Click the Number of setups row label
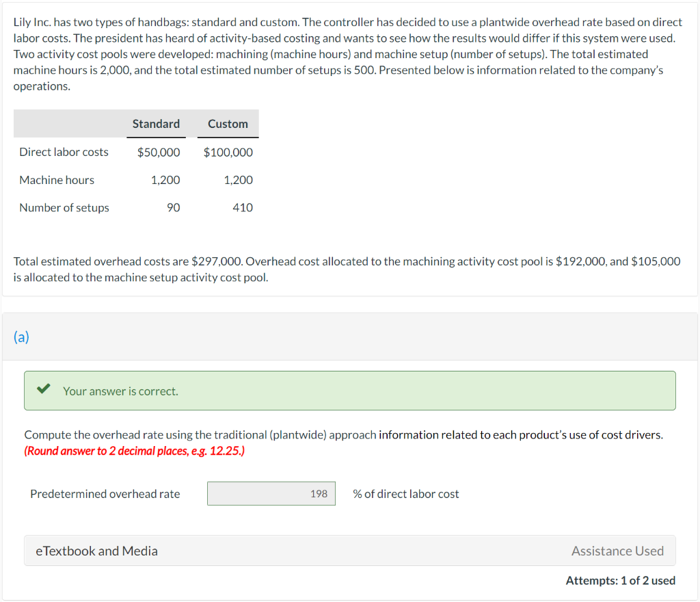The width and height of the screenshot is (700, 602). pos(64,207)
